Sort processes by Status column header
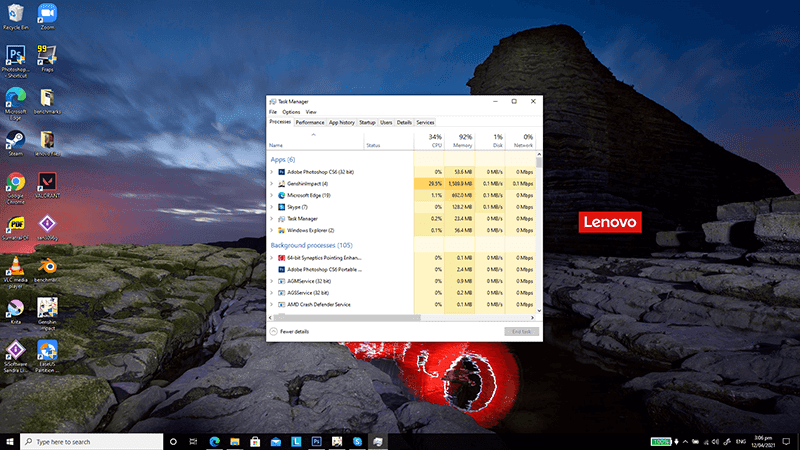The width and height of the screenshot is (800, 450). point(389,141)
